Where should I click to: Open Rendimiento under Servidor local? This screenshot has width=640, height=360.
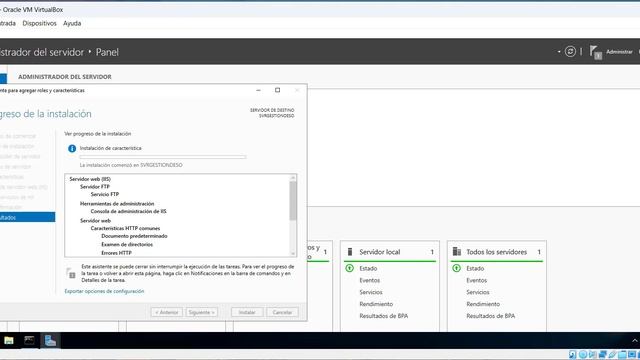pyautogui.click(x=376, y=304)
